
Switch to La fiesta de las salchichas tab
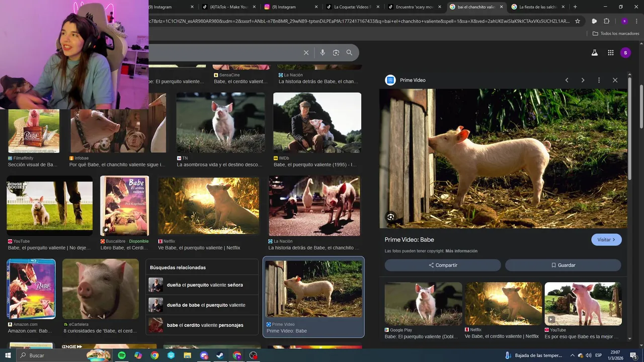[537, 7]
